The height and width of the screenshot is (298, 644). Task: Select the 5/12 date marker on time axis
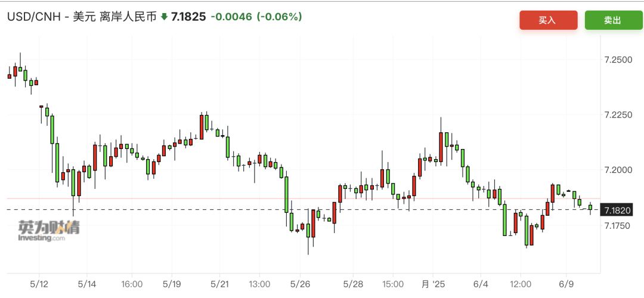point(39,284)
